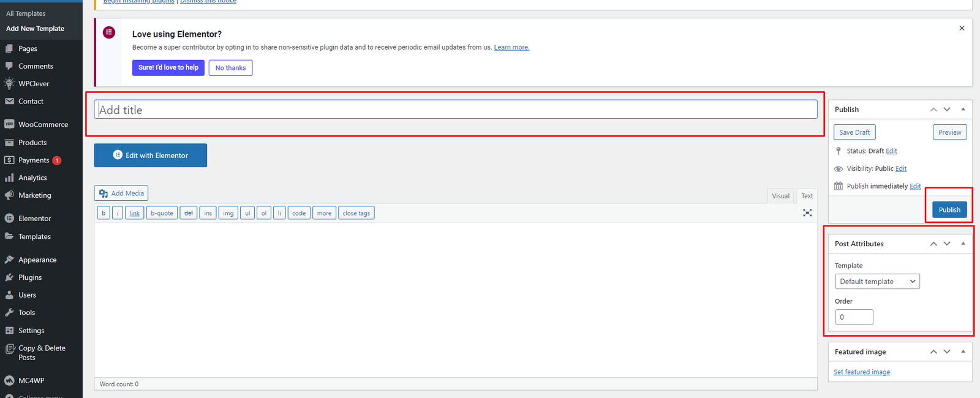Move Publish panel down with chevron
This screenshot has height=398, width=980.
(947, 109)
